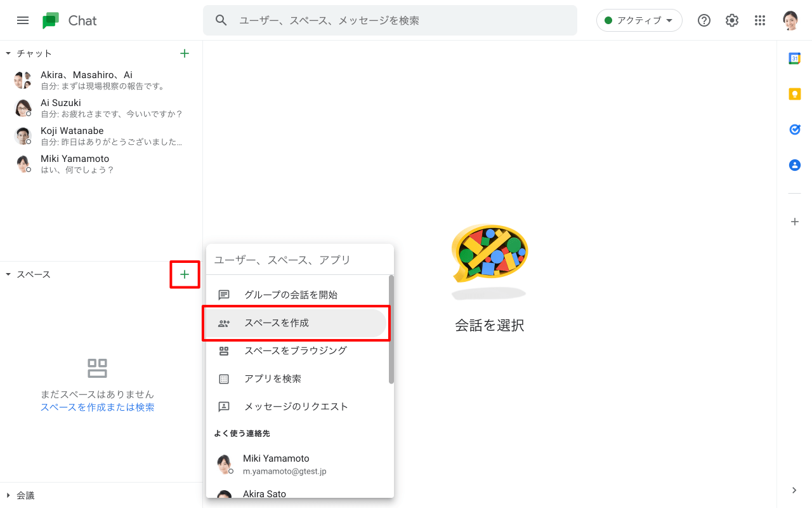Click the アプリを検索 apps icon

(224, 379)
